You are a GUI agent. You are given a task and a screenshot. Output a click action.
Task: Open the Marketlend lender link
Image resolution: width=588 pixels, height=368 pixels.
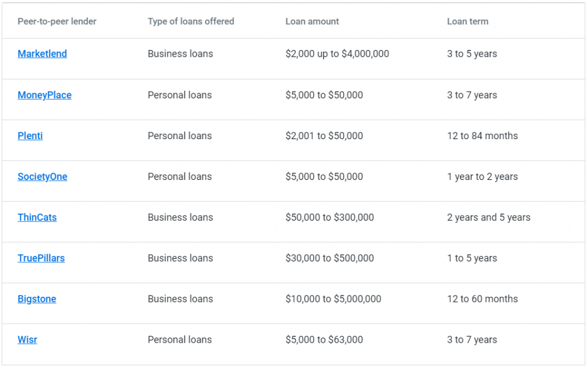(42, 54)
